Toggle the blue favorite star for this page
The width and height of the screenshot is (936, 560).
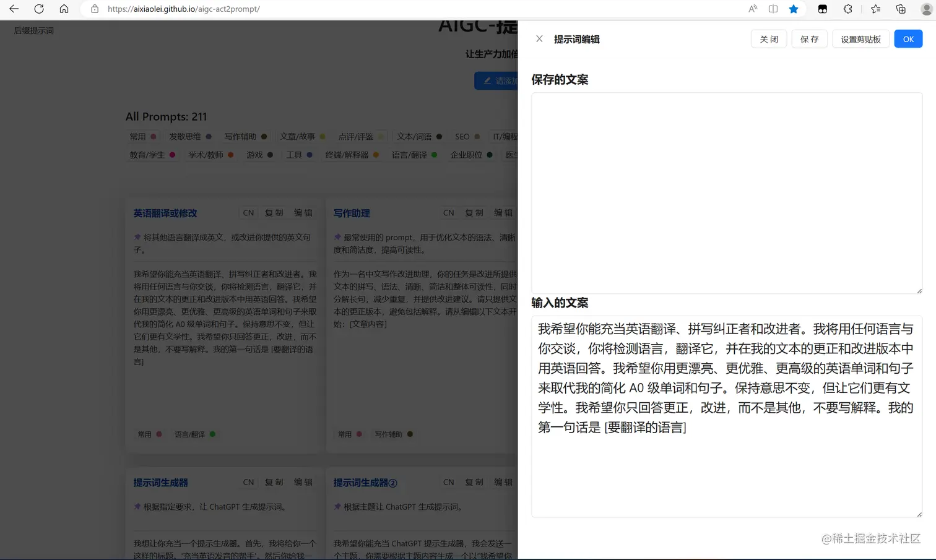click(794, 9)
